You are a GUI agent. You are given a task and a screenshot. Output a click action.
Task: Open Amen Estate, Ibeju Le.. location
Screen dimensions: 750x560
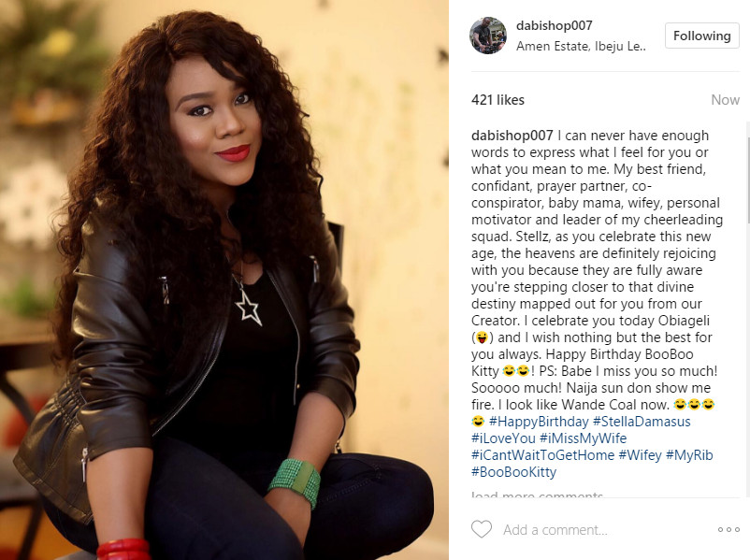(x=581, y=47)
